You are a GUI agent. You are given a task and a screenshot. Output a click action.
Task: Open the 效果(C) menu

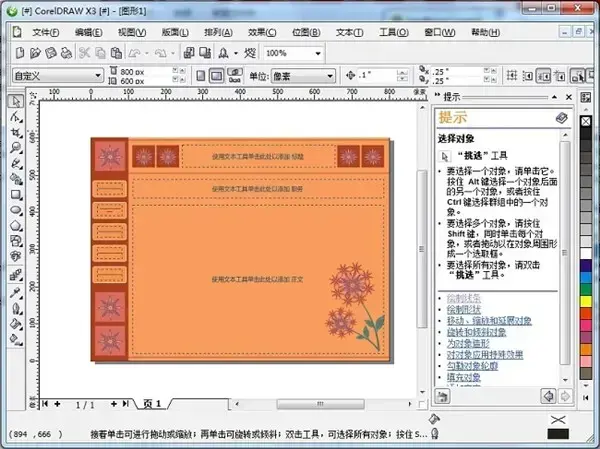point(262,33)
